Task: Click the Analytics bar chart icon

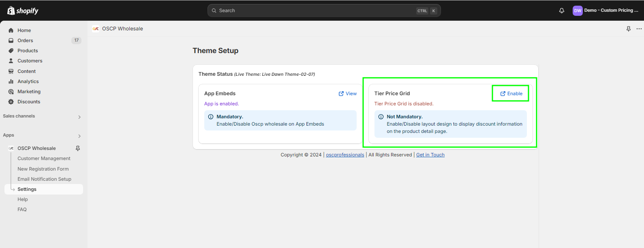Action: click(11, 81)
